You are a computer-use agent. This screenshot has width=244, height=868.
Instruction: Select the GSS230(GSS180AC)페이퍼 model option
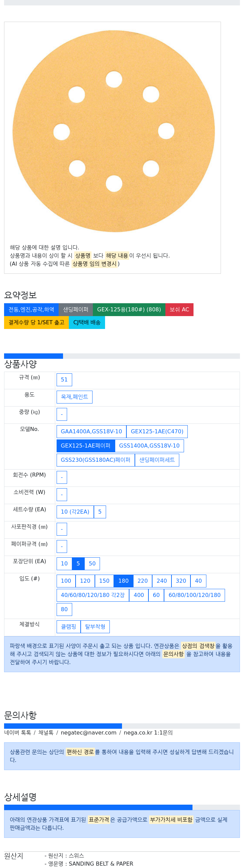[x=96, y=460]
